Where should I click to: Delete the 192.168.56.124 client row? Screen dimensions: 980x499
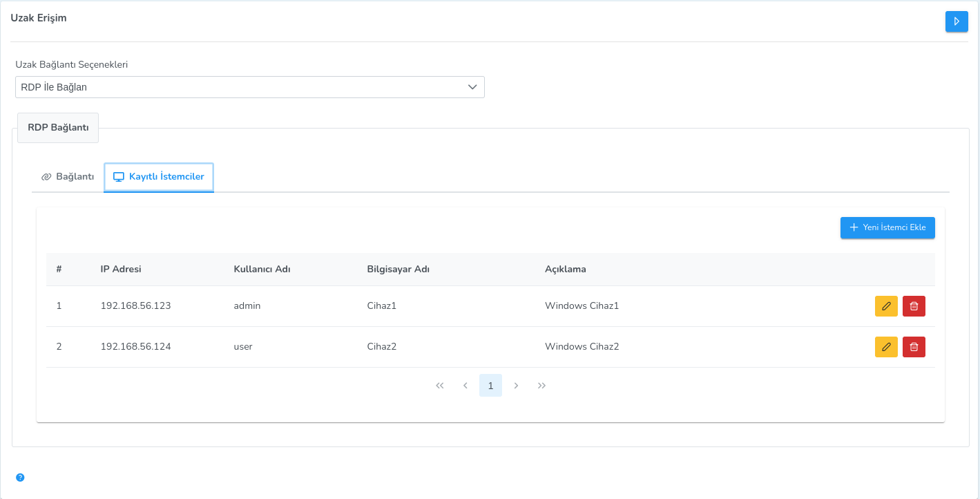914,347
